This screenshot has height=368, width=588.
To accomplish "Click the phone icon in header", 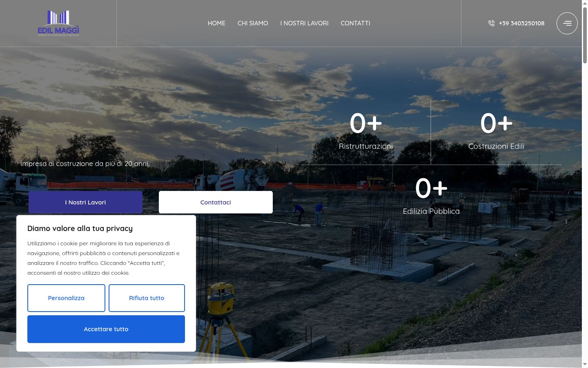I will point(491,23).
